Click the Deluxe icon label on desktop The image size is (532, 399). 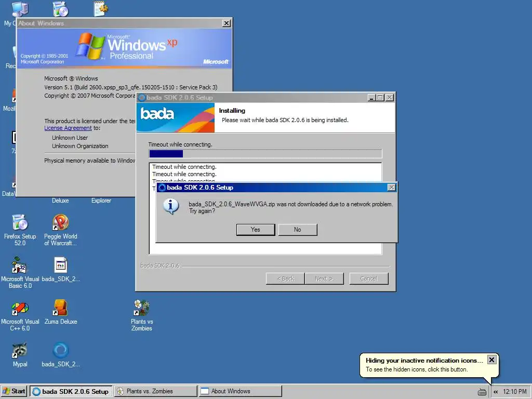point(60,201)
